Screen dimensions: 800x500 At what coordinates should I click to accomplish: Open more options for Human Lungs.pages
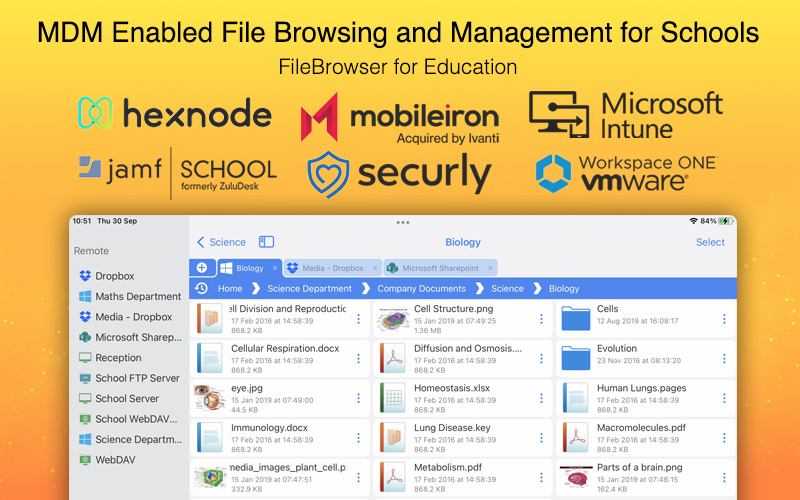click(x=724, y=398)
